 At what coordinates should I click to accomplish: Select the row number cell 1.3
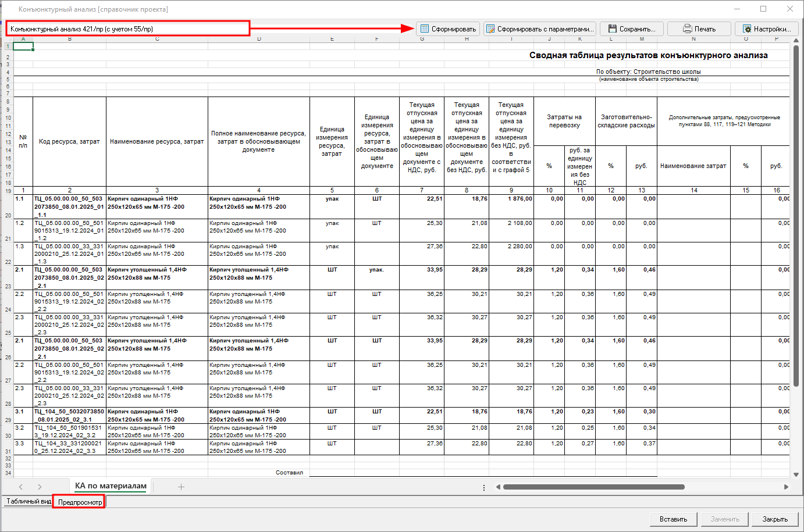(23, 254)
